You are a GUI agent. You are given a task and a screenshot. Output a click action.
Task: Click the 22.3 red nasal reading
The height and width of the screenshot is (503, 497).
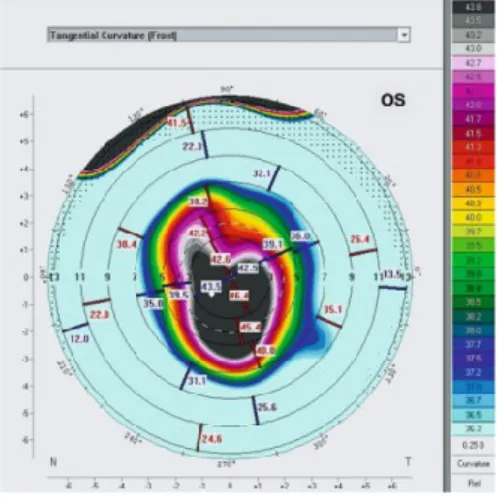[99, 314]
